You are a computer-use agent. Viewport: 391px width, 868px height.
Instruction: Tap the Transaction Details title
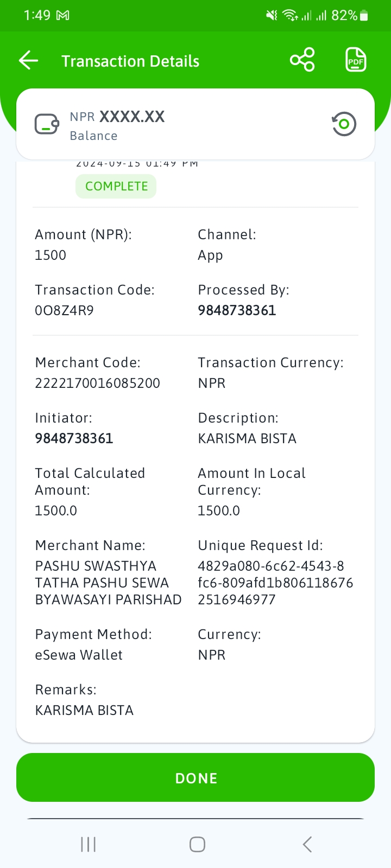(x=130, y=61)
